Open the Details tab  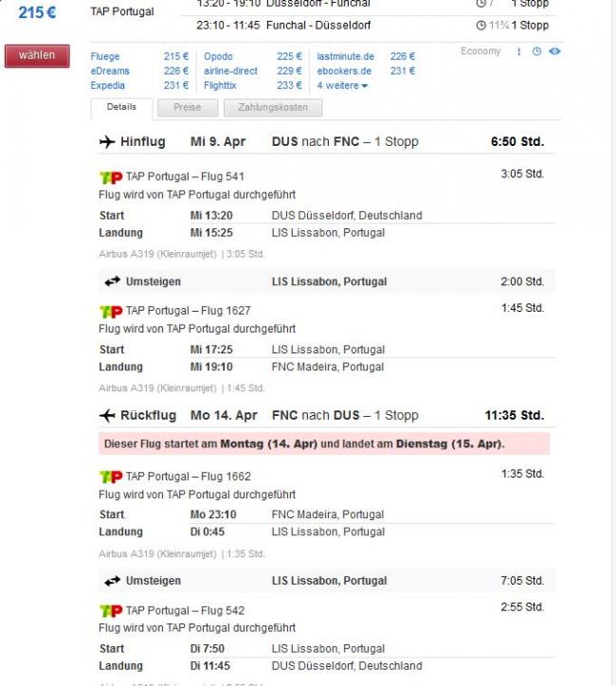[x=121, y=108]
